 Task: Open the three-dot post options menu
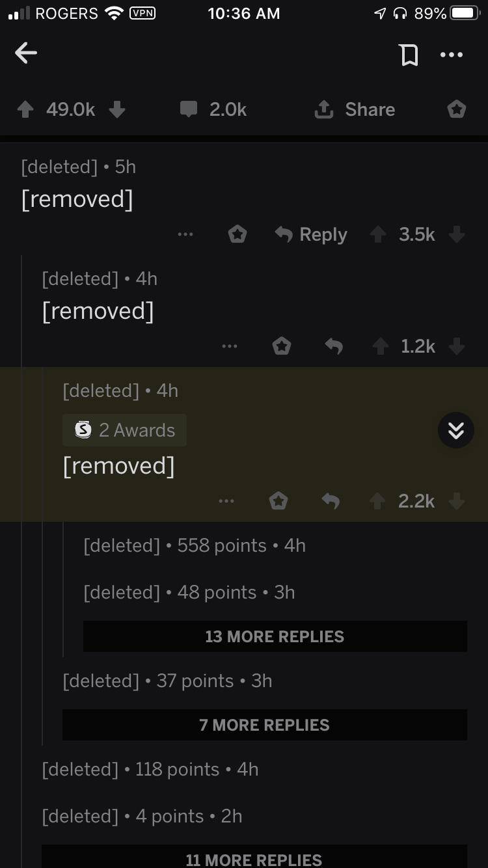pyautogui.click(x=452, y=55)
